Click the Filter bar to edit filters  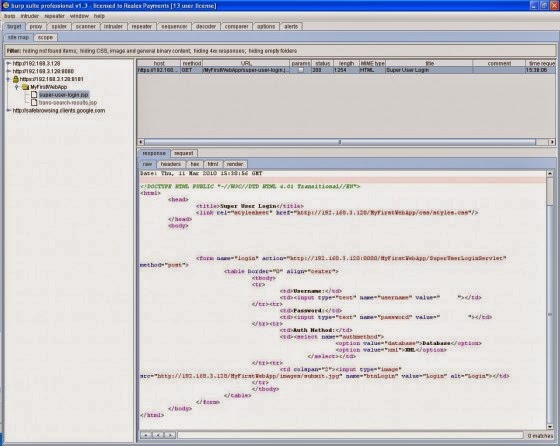(x=280, y=51)
